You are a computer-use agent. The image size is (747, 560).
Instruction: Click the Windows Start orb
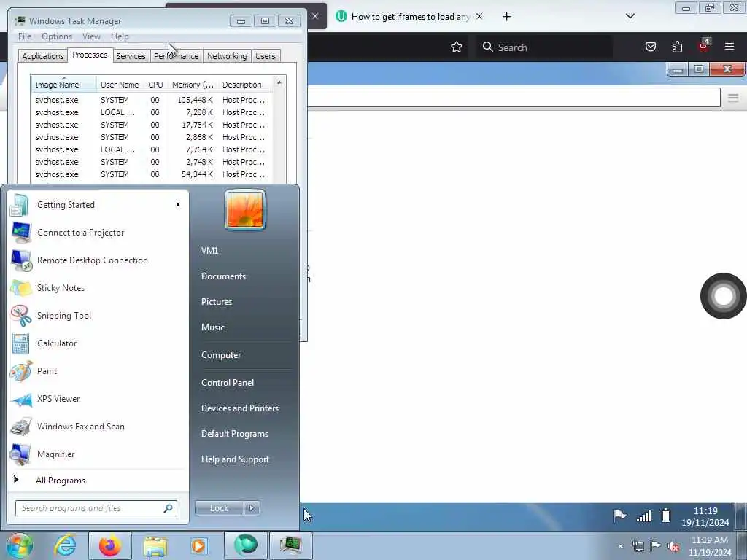click(18, 545)
